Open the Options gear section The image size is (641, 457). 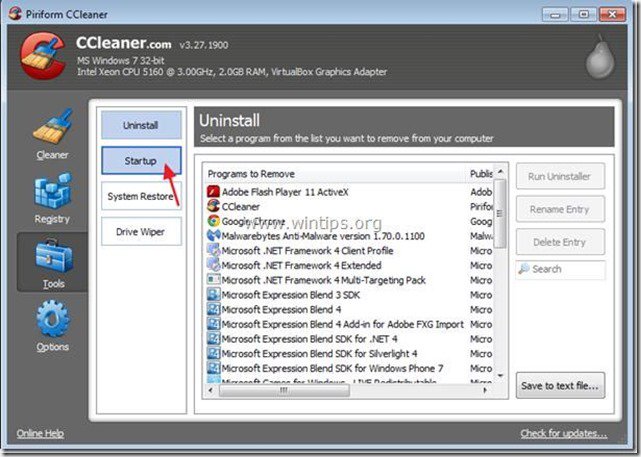tap(52, 326)
